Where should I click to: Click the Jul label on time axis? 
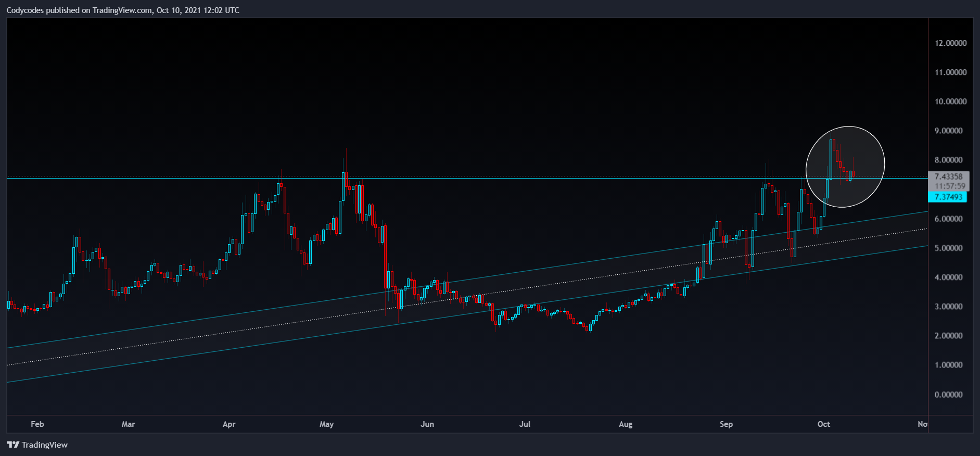[525, 424]
